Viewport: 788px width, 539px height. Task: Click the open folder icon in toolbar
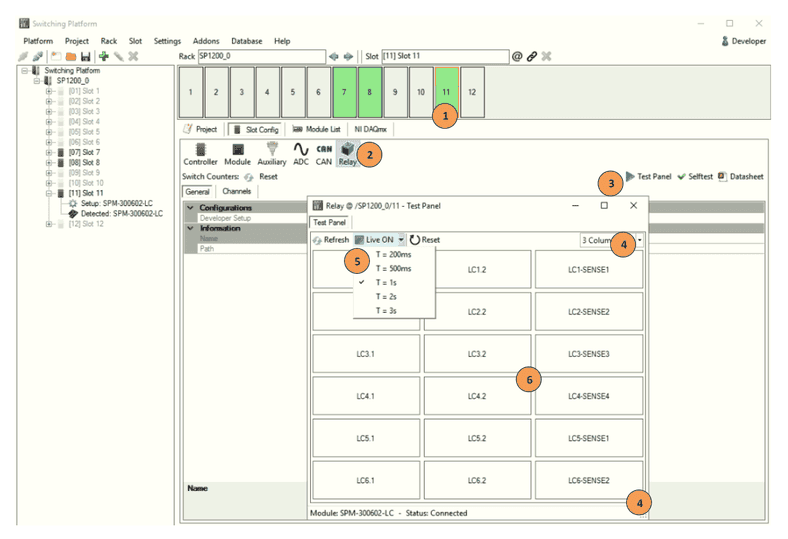tap(71, 56)
